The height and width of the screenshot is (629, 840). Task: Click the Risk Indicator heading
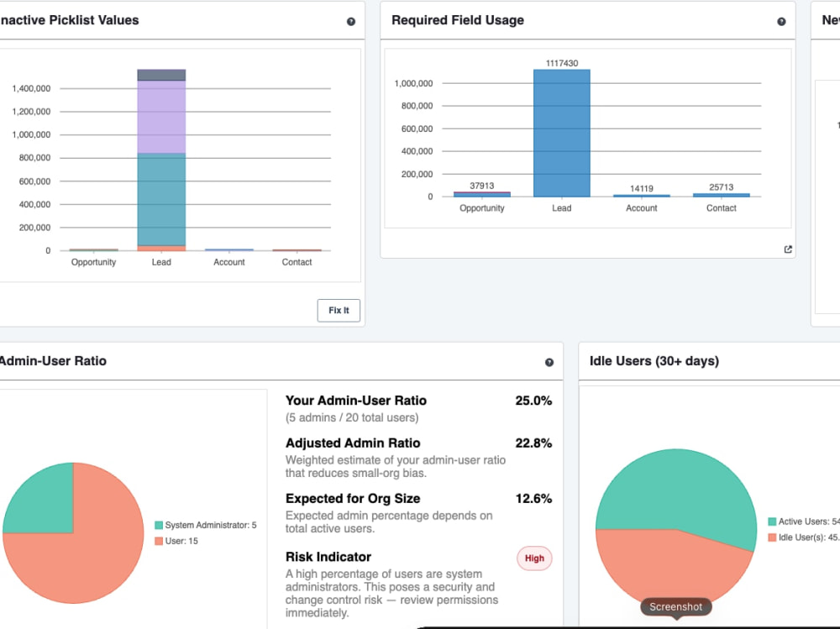pos(328,558)
